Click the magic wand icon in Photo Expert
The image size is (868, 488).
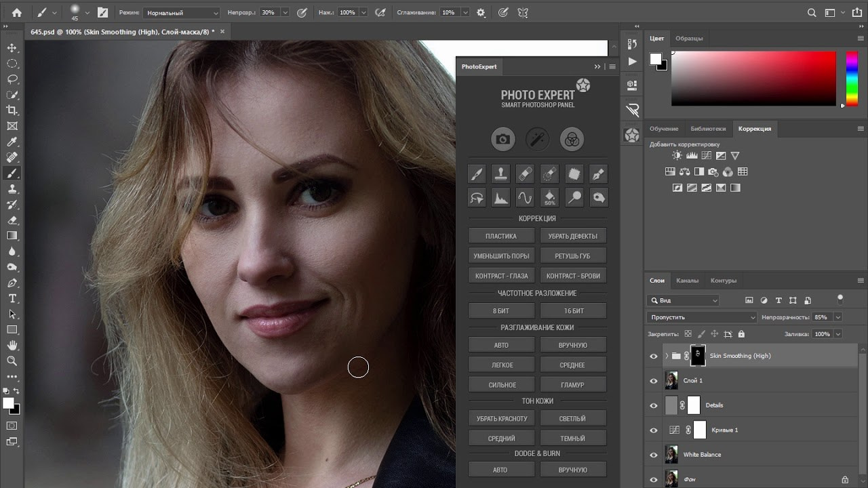(537, 140)
